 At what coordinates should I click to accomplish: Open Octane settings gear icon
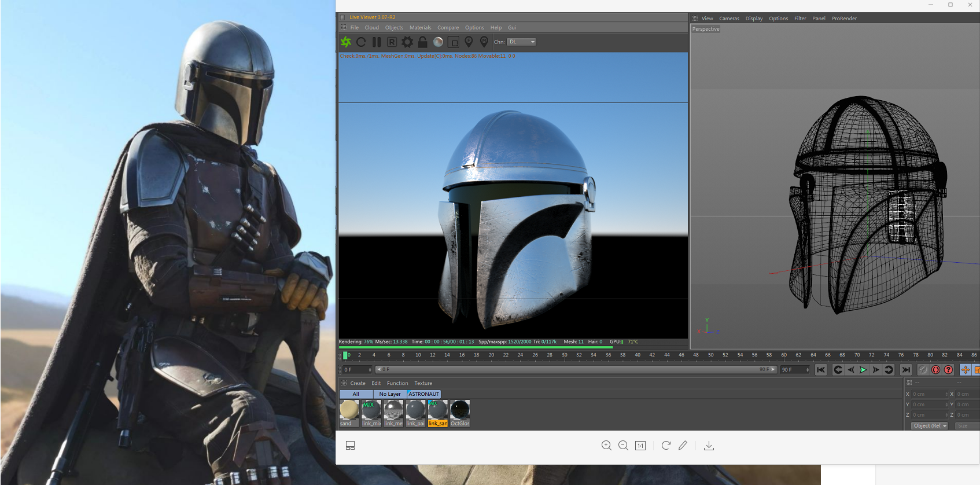click(407, 42)
